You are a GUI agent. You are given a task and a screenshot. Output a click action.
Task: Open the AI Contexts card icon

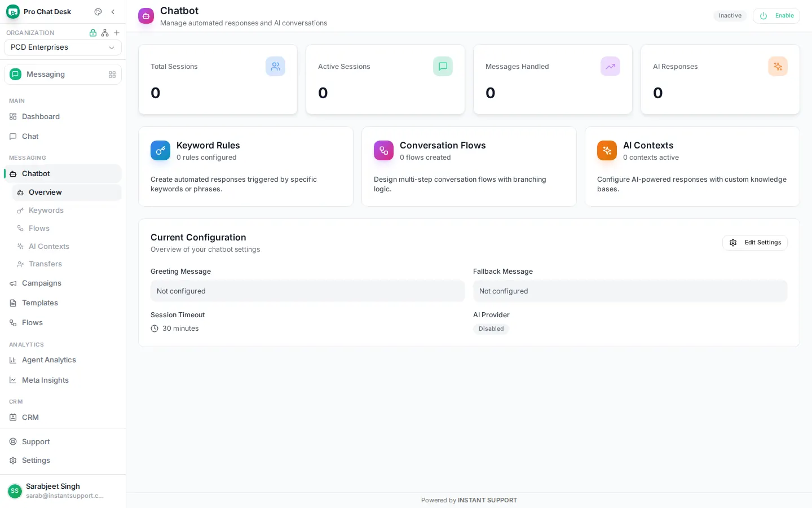607,151
